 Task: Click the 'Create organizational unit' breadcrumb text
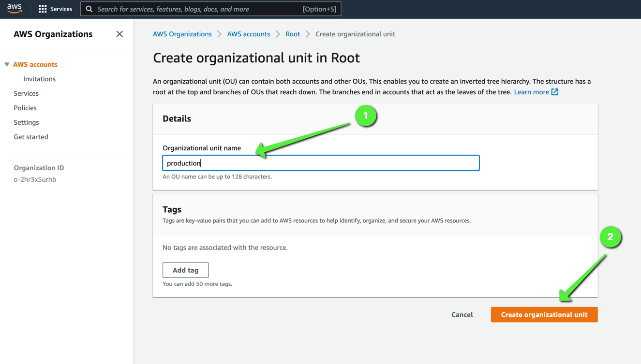pos(355,34)
